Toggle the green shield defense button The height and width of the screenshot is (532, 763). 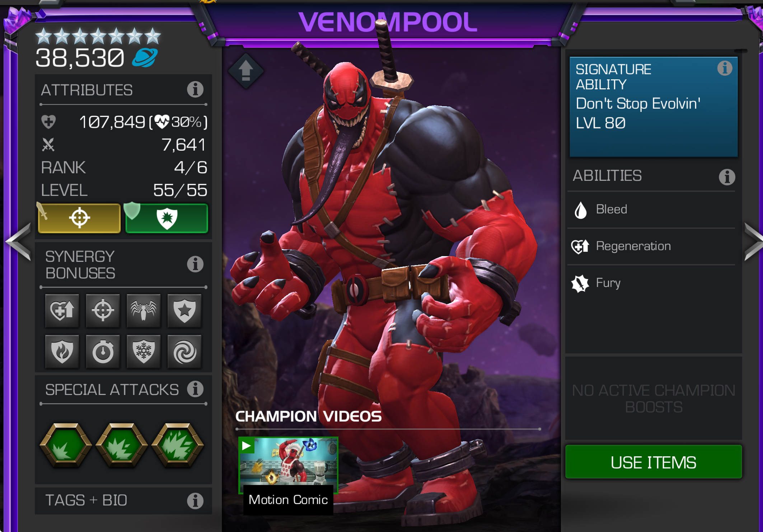[x=167, y=218]
